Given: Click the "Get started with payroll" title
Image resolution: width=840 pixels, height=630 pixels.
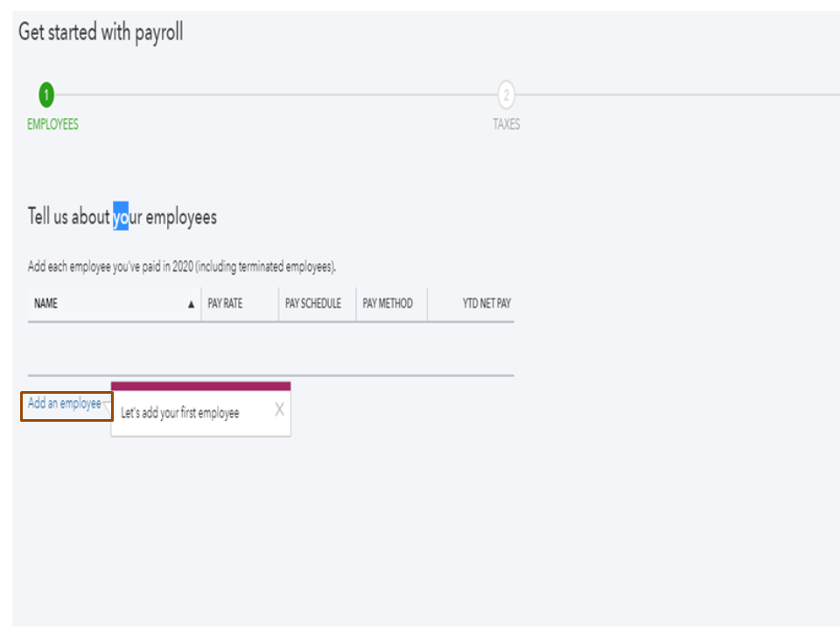Looking at the screenshot, I should pos(101,33).
